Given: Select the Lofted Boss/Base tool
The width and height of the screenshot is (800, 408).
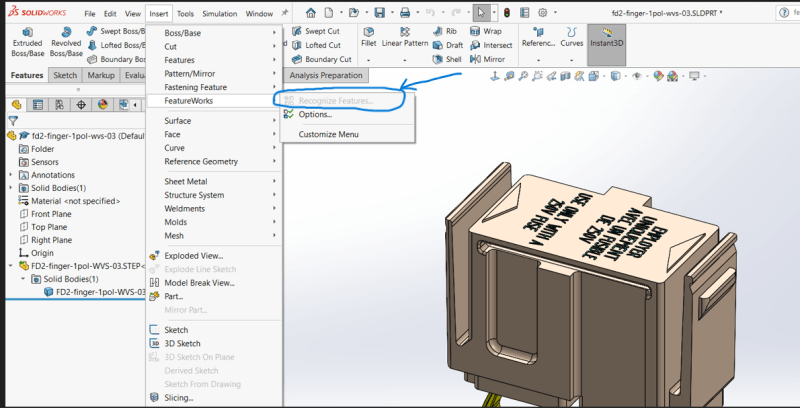Looking at the screenshot, I should (116, 45).
